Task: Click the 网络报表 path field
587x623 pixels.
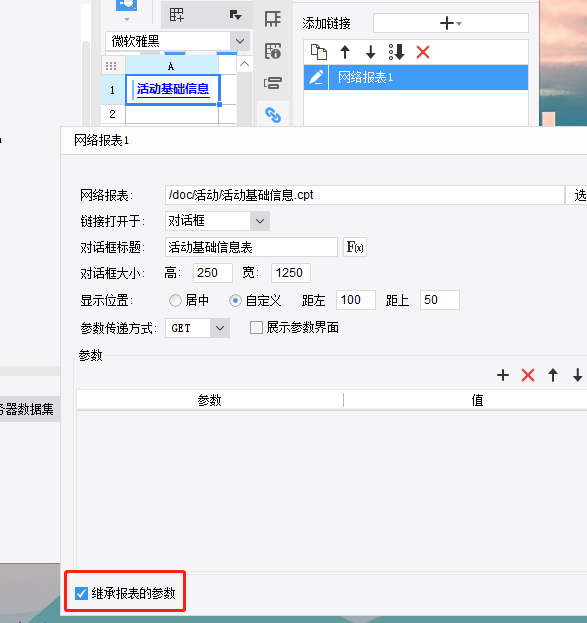Action: [364, 195]
